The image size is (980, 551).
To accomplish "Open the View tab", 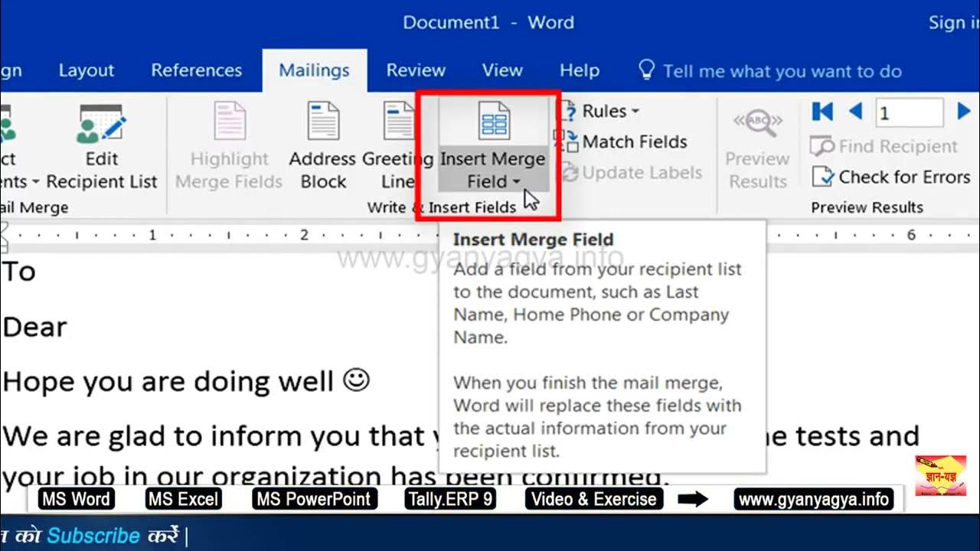I will pos(502,70).
